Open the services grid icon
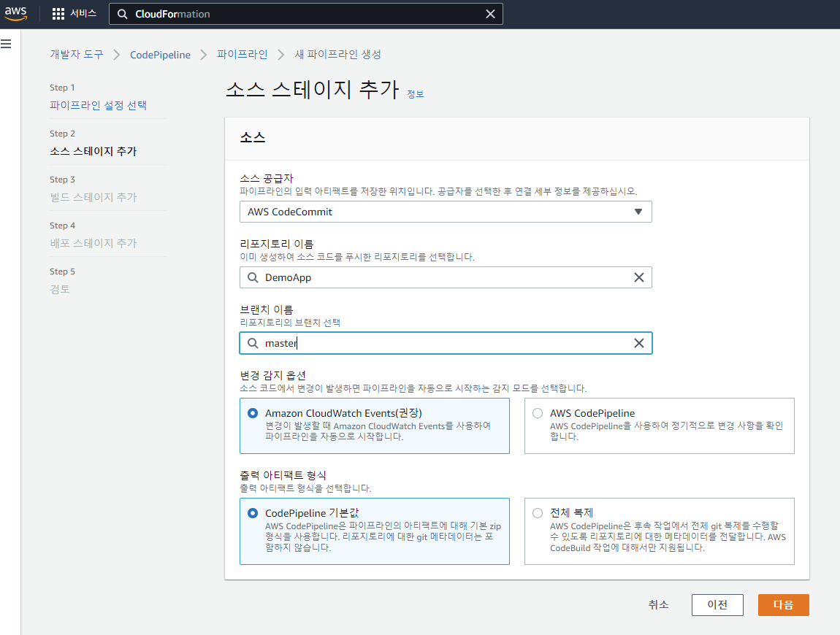Screen dimensions: 840x635 [x=58, y=14]
